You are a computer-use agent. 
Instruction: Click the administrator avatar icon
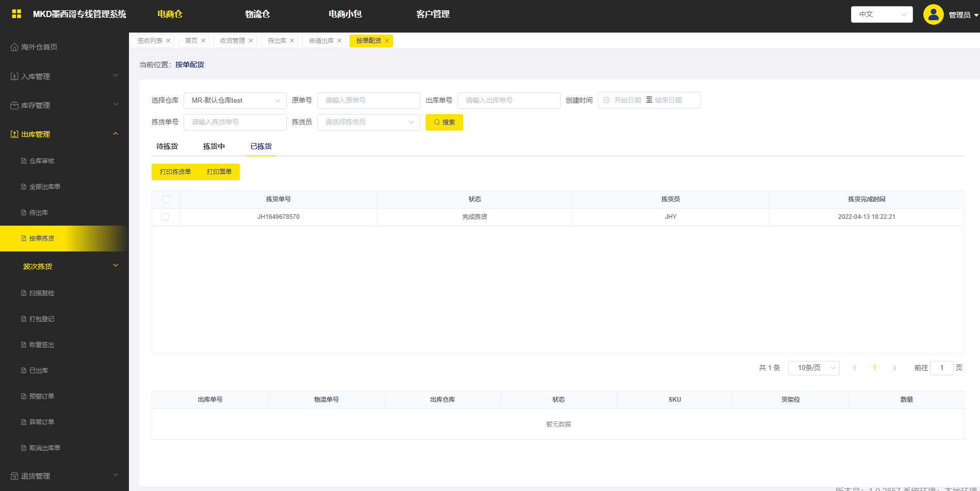tap(933, 14)
